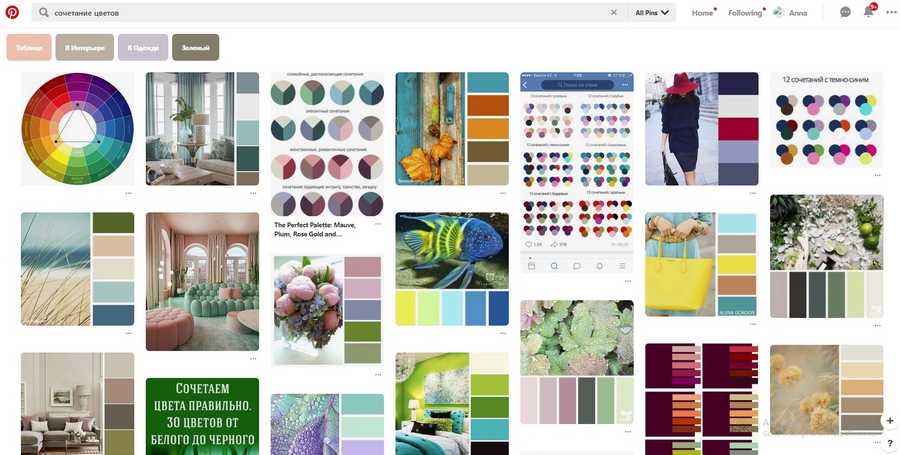Open more options under autumn leaves pin

pyautogui.click(x=503, y=193)
